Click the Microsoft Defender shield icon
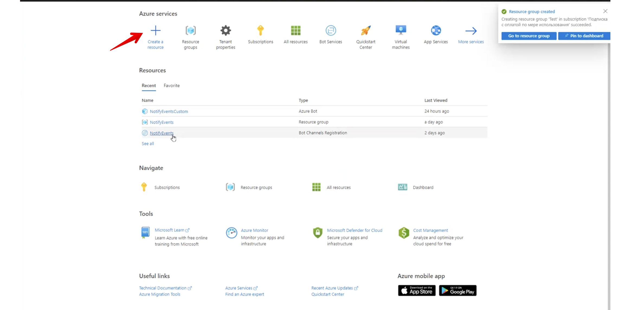Viewport: 644px width, 310px height. point(318,232)
